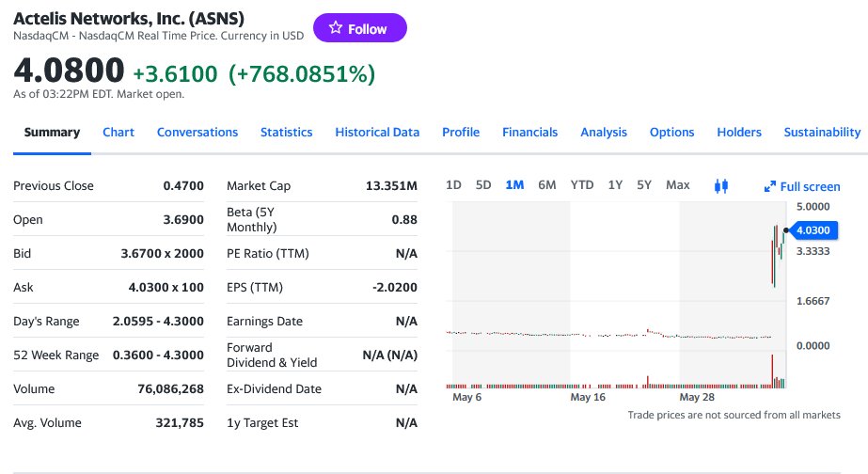Viewport: 868px width, 474px height.
Task: Click the Volume value 76,086,268
Action: [170, 388]
